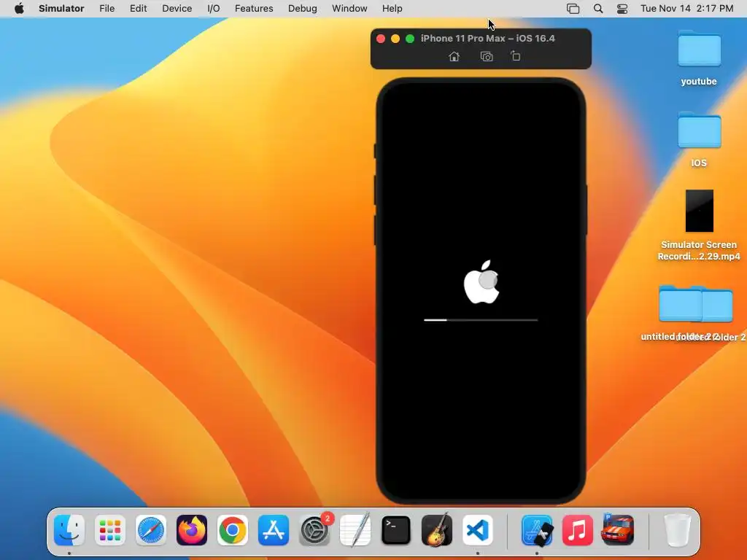Tap the Home button in Simulator toolbar
This screenshot has height=560, width=747.
coord(454,57)
